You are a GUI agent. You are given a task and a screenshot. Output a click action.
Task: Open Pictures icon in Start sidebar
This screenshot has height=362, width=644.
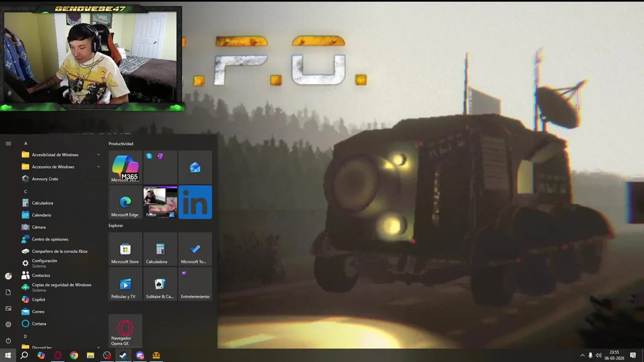click(8, 308)
